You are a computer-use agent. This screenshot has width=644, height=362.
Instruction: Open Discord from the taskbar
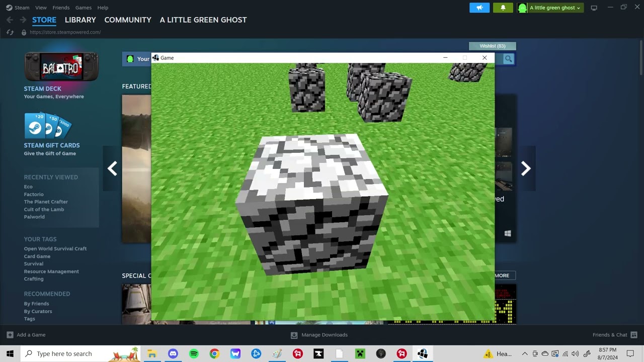click(173, 353)
